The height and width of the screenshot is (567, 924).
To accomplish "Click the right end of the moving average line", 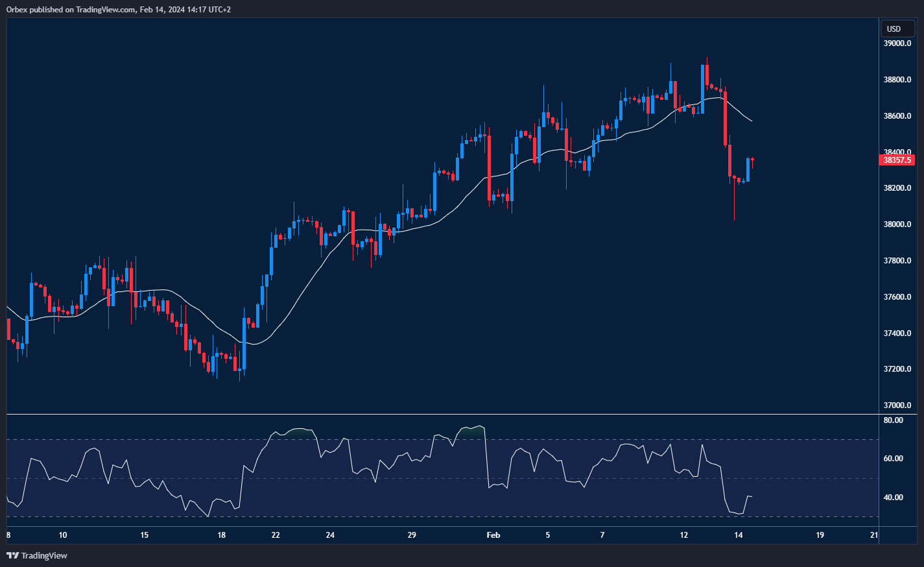I will click(752, 121).
